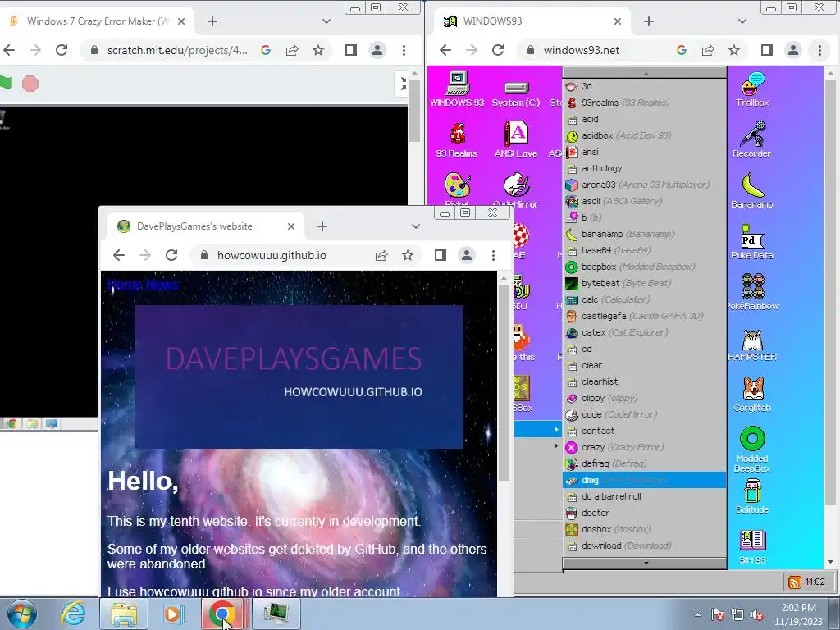Open tab search chevron in WINDOWS93 window
This screenshot has height=630, width=840.
742,21
